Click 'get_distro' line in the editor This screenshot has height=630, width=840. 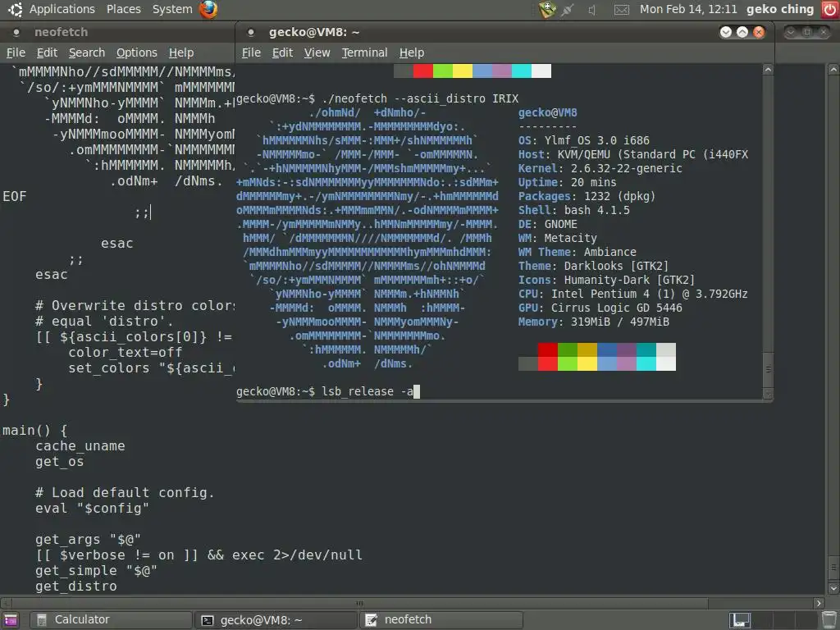click(x=76, y=586)
